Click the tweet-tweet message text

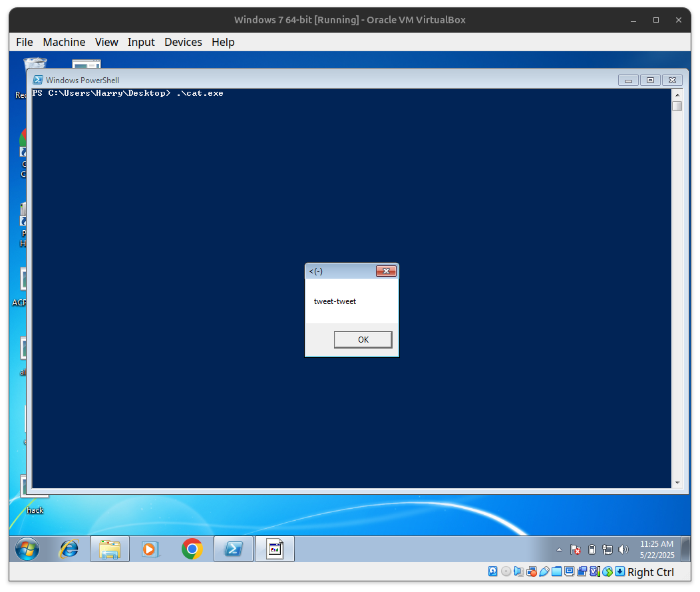335,301
